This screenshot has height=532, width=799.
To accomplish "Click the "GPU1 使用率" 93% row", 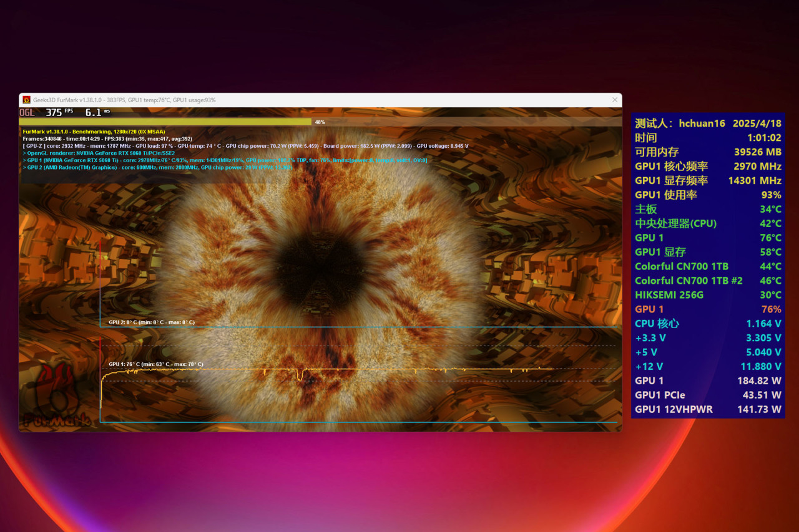I will pyautogui.click(x=708, y=195).
